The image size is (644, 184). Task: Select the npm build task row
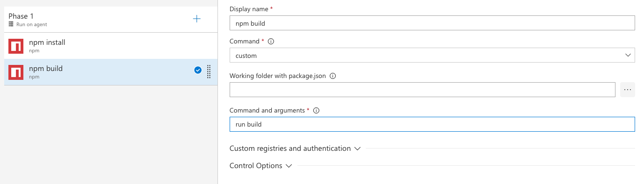(111, 72)
